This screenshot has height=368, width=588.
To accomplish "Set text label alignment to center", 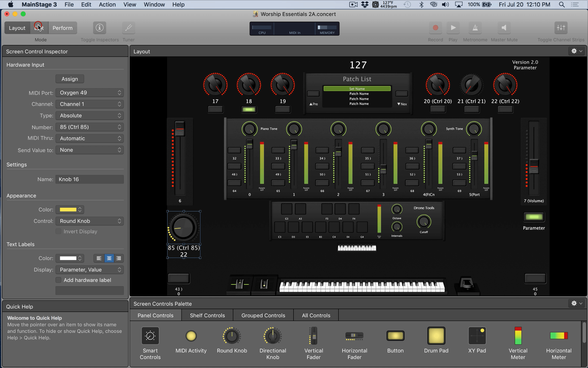I will (109, 258).
